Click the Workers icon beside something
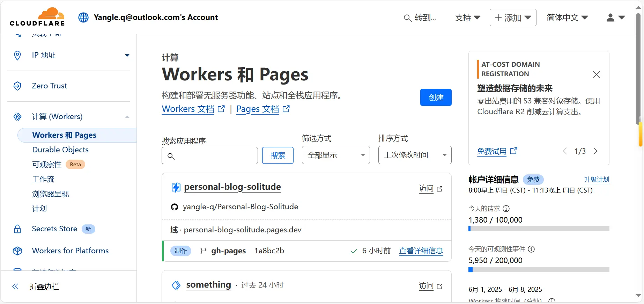The height and width of the screenshot is (304, 644). 176,285
